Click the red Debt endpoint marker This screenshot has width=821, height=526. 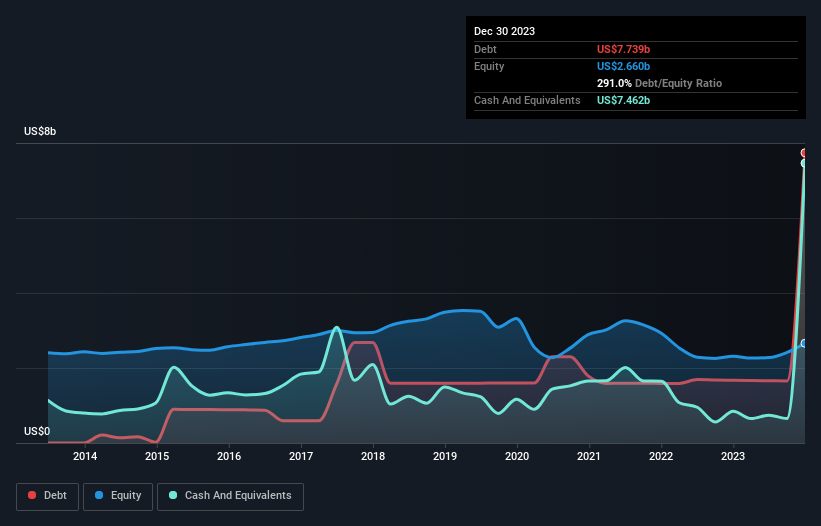pyautogui.click(x=804, y=153)
